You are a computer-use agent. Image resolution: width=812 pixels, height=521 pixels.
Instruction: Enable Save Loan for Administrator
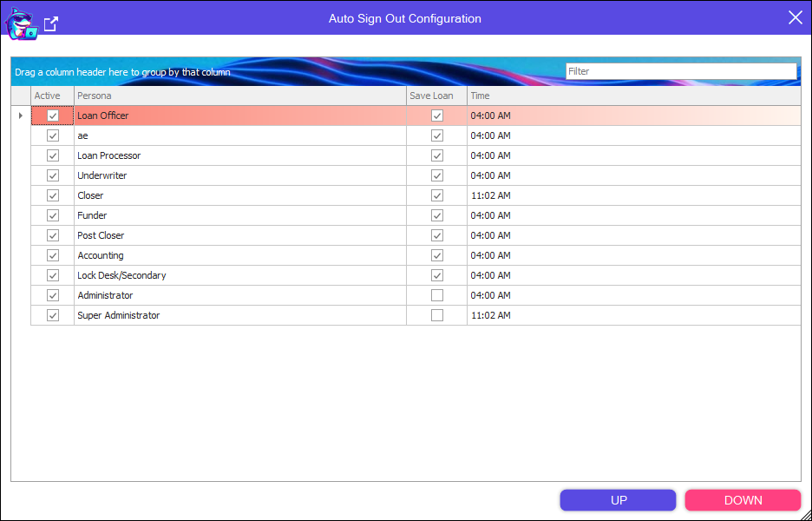[437, 295]
